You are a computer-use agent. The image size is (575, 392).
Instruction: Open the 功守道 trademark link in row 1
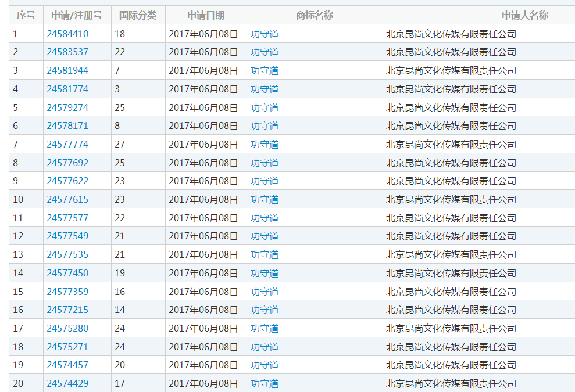(264, 33)
